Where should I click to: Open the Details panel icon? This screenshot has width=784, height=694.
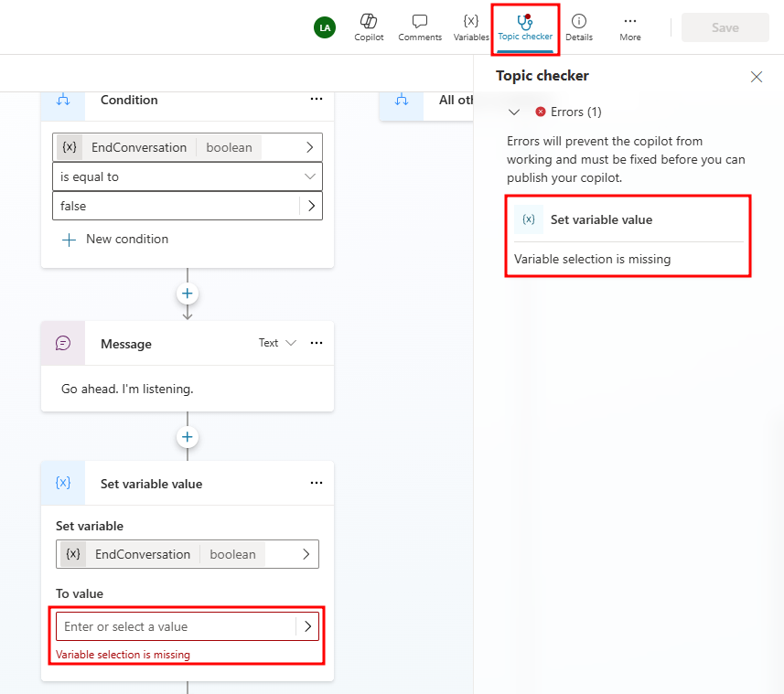click(579, 22)
